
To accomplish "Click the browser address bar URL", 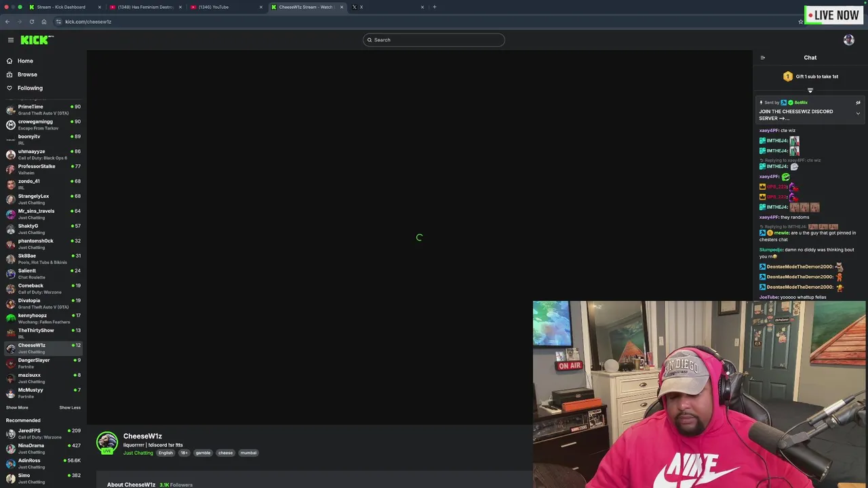I will click(x=88, y=22).
